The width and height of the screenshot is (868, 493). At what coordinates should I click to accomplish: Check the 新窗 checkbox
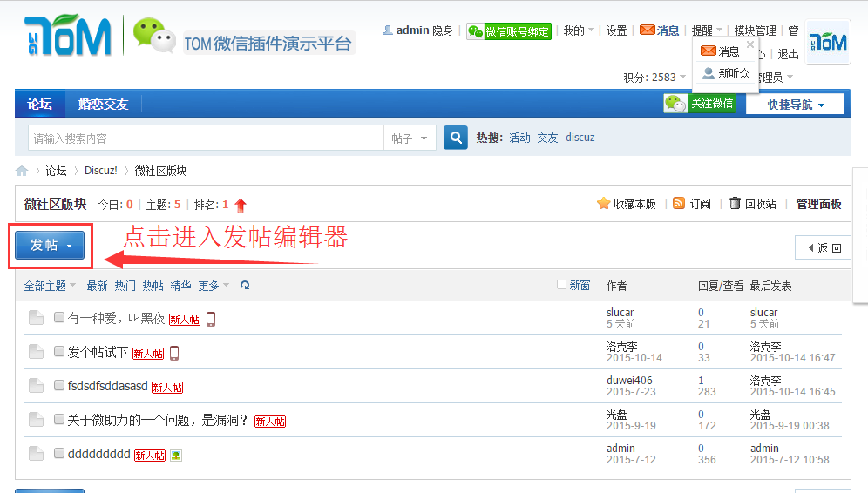561,285
